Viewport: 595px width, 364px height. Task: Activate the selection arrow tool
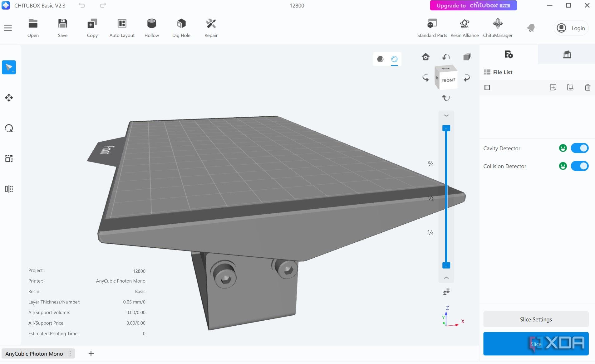coord(9,67)
